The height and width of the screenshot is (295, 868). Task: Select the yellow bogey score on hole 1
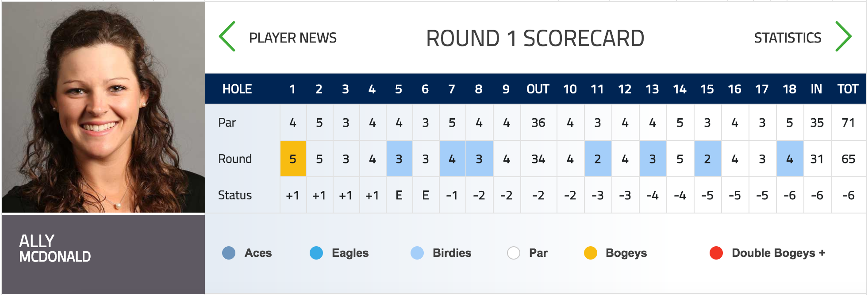[293, 159]
